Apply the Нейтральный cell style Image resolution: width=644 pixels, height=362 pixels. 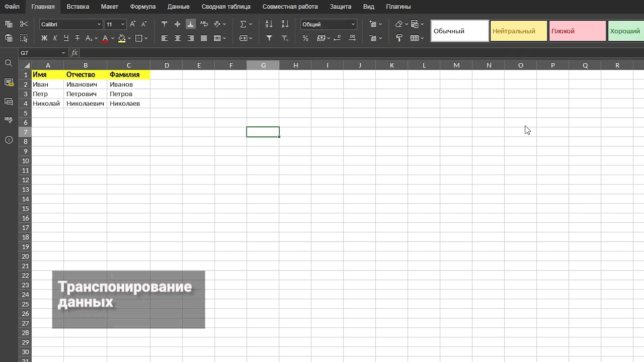[x=518, y=31]
